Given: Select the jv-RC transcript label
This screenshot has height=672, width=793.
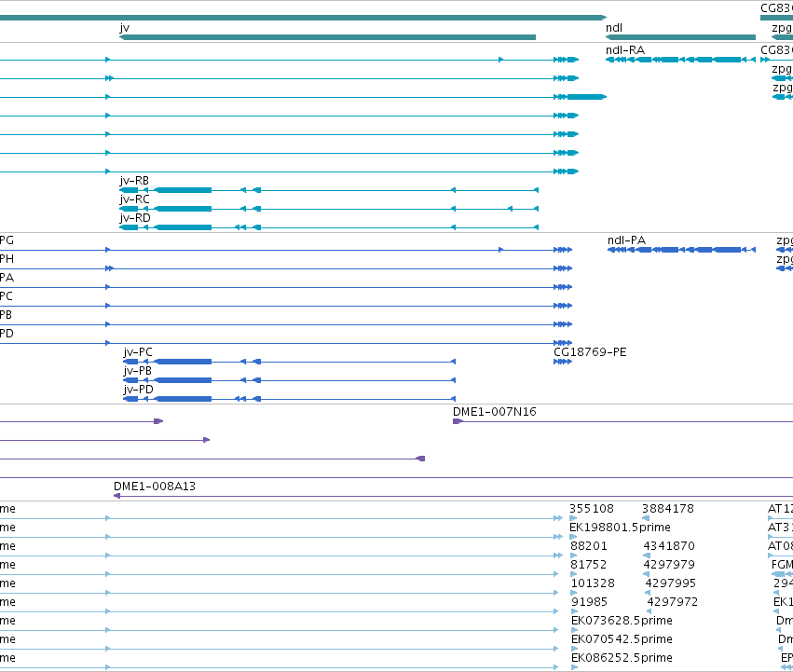Looking at the screenshot, I should (134, 199).
